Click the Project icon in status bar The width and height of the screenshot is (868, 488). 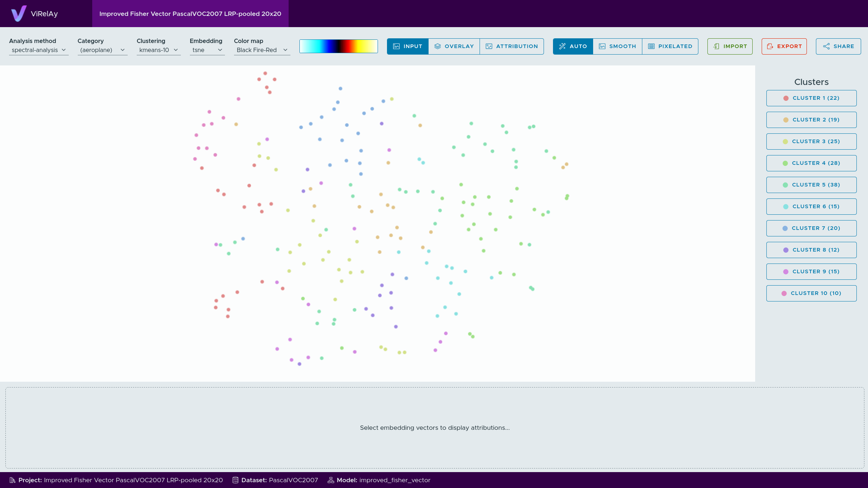[x=12, y=480]
